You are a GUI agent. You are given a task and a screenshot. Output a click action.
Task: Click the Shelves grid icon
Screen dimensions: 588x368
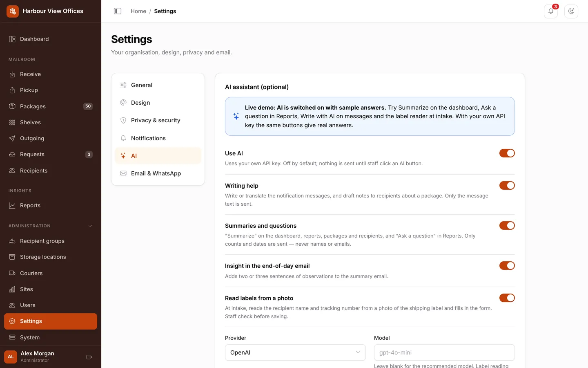pyautogui.click(x=12, y=122)
